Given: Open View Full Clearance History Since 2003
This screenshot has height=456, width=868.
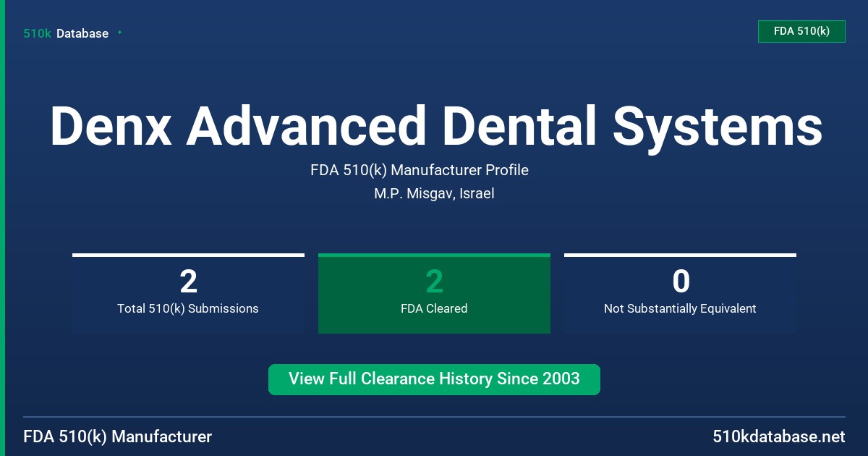Looking at the screenshot, I should coord(434,379).
